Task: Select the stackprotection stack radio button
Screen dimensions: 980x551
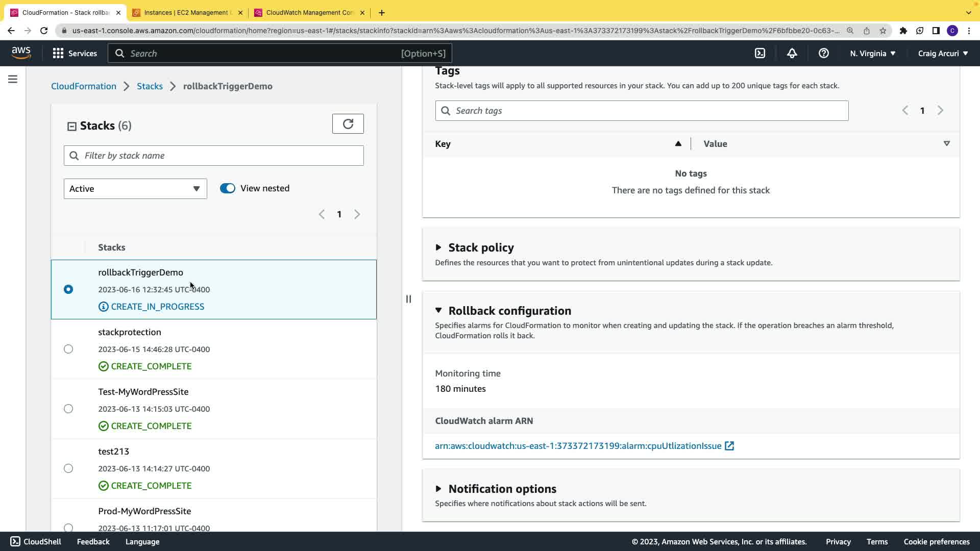Action: 68,349
